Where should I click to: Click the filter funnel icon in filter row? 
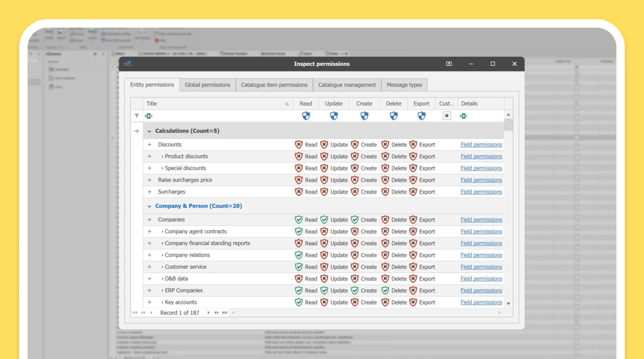(x=137, y=116)
